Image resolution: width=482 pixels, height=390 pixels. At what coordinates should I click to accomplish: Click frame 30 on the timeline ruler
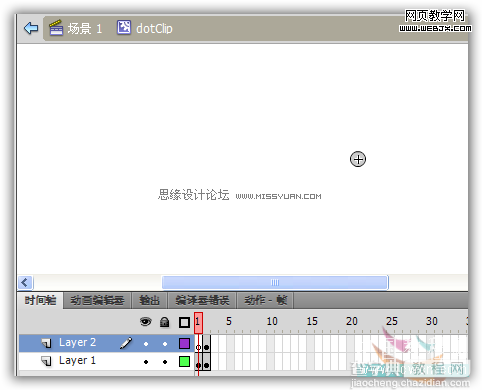(431, 322)
